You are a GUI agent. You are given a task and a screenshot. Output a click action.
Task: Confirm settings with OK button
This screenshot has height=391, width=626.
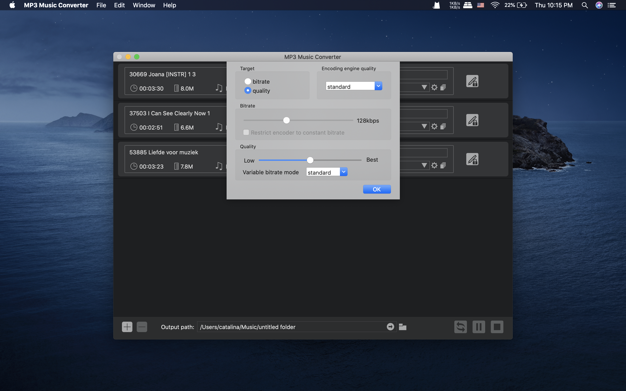[377, 189]
